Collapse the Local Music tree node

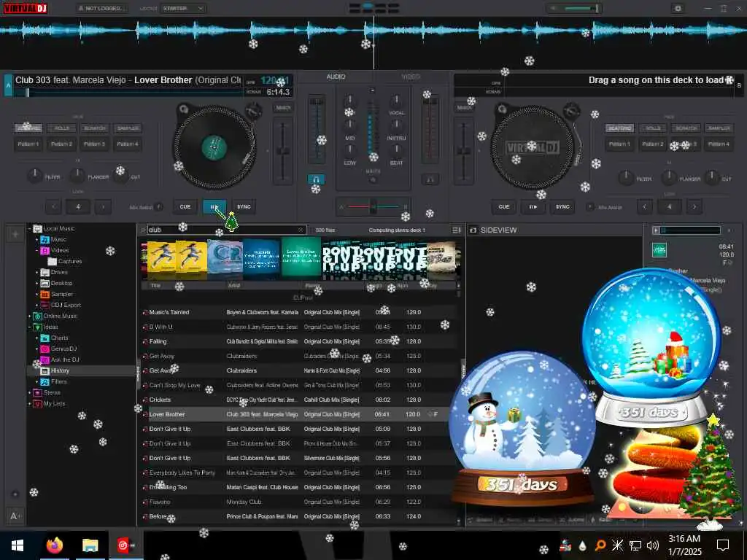click(x=29, y=229)
